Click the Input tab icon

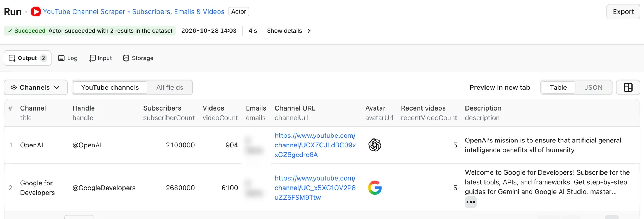click(92, 58)
